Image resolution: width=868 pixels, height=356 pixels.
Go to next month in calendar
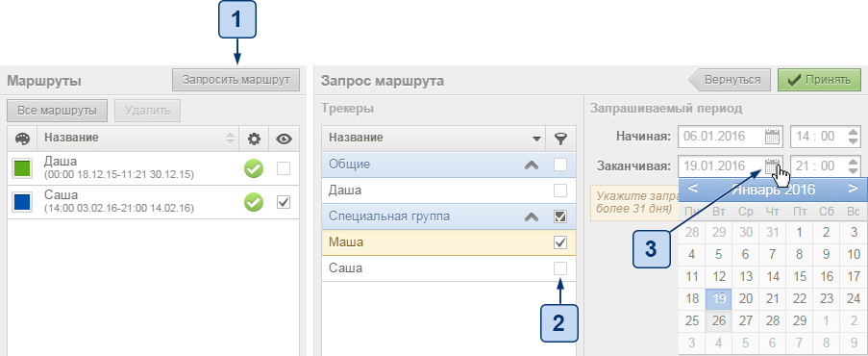(x=853, y=189)
